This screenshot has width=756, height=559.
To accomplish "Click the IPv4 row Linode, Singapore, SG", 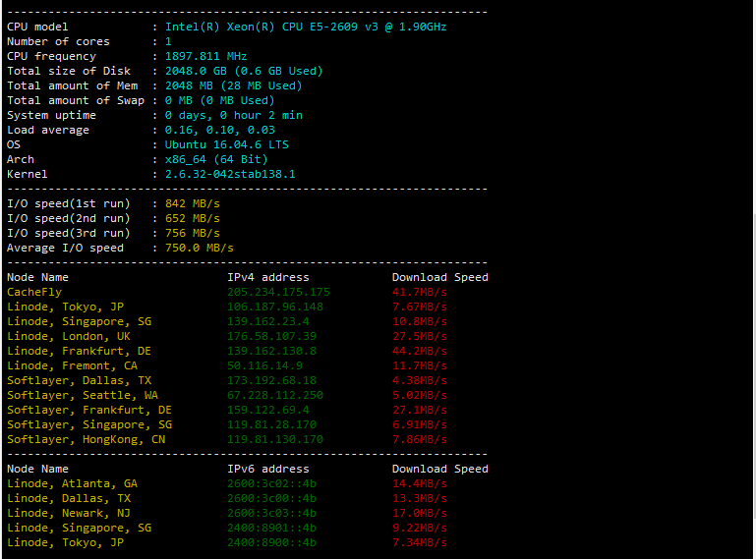I will click(79, 321).
